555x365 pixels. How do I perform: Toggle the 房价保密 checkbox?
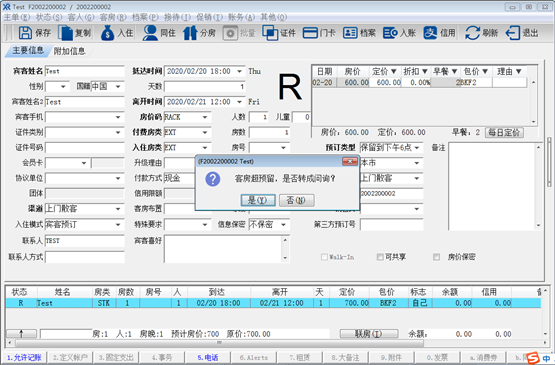pyautogui.click(x=436, y=257)
